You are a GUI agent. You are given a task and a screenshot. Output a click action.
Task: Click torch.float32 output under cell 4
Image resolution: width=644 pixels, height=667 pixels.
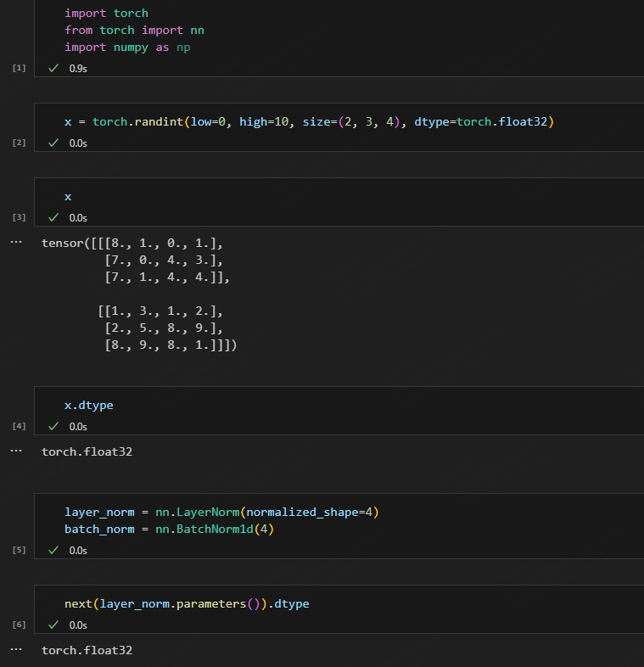pos(87,451)
